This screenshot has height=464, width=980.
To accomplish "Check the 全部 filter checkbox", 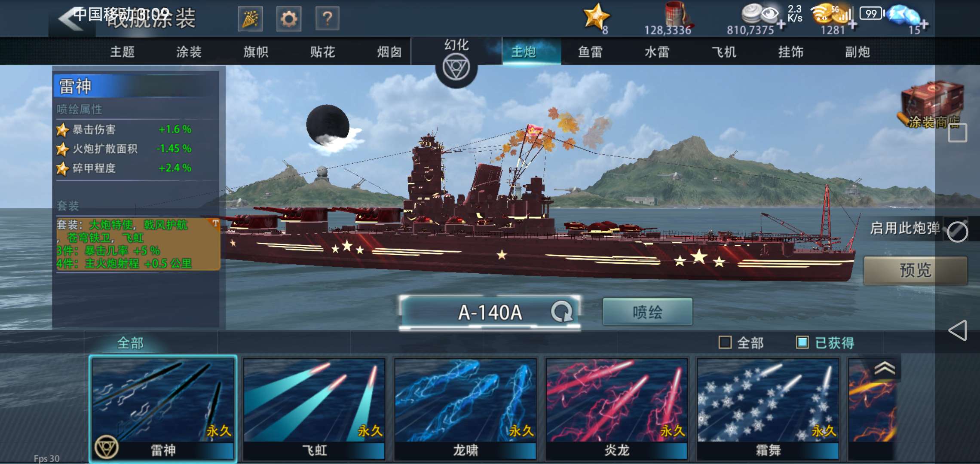I will click(725, 342).
